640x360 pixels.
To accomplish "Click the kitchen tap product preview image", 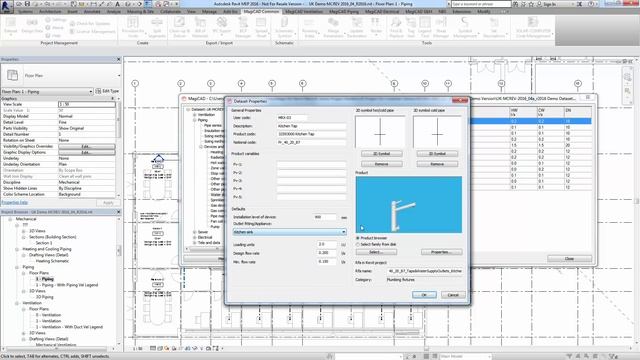I will coord(409,204).
